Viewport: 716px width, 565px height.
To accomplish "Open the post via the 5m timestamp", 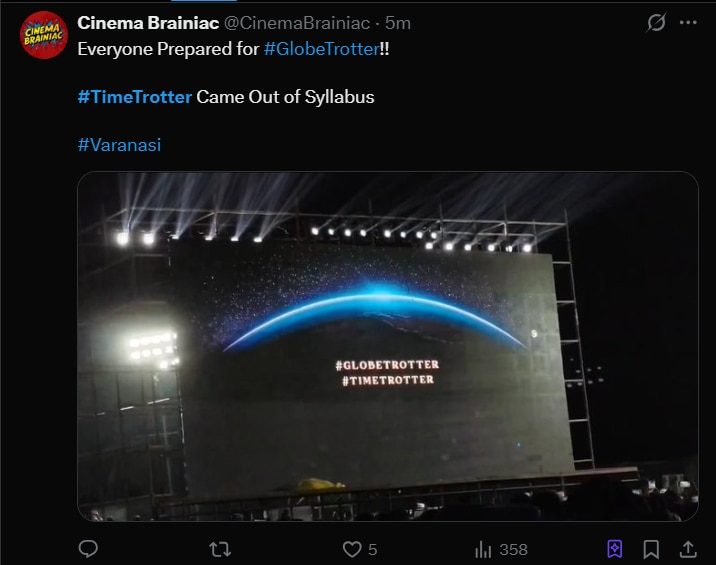I will (398, 23).
